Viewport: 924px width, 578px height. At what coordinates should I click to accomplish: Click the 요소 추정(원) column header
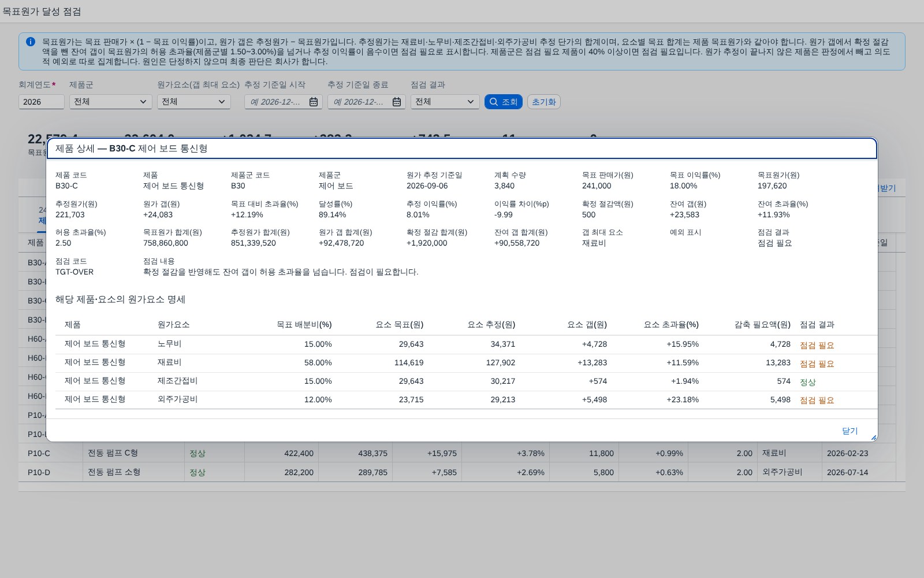tap(491, 325)
